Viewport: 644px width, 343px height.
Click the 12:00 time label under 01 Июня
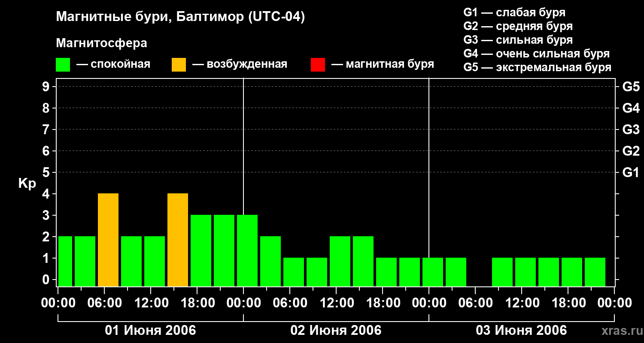point(151,303)
